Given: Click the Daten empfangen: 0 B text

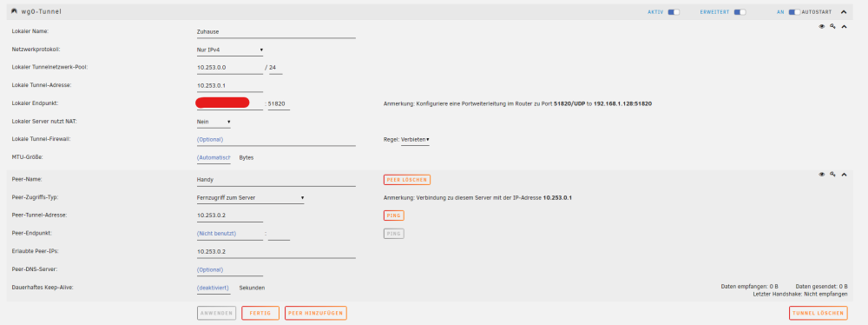Looking at the screenshot, I should pyautogui.click(x=750, y=286).
